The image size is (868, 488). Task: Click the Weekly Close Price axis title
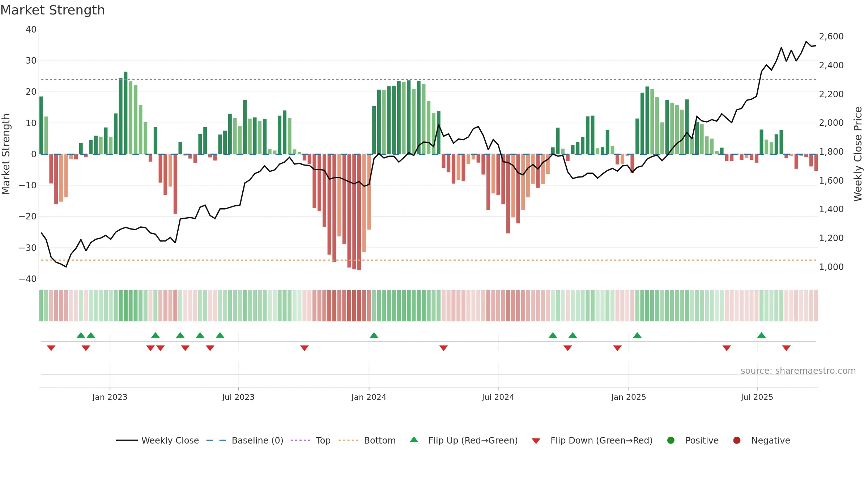(858, 154)
